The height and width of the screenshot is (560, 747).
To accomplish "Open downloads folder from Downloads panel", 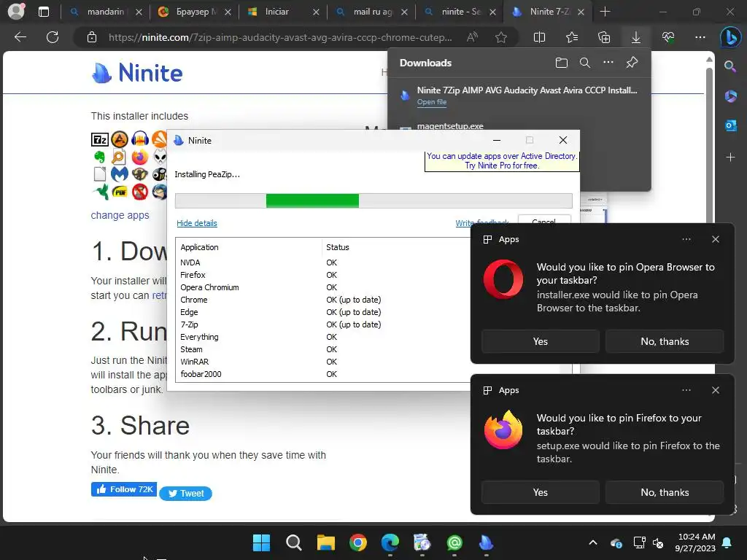I will pos(562,63).
